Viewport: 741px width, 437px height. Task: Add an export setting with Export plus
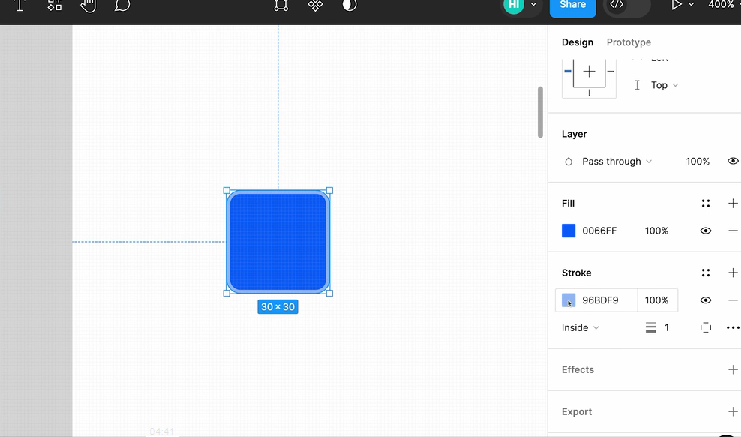[x=733, y=411]
